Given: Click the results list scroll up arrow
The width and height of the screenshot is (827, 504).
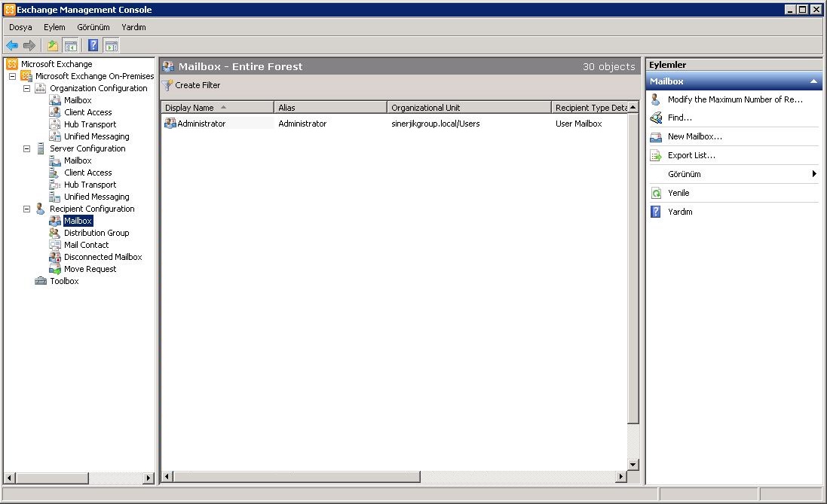Looking at the screenshot, I should point(633,108).
